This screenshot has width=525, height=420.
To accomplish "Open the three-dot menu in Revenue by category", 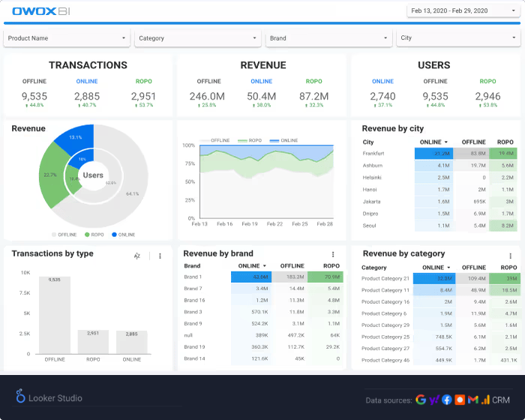I will click(510, 256).
